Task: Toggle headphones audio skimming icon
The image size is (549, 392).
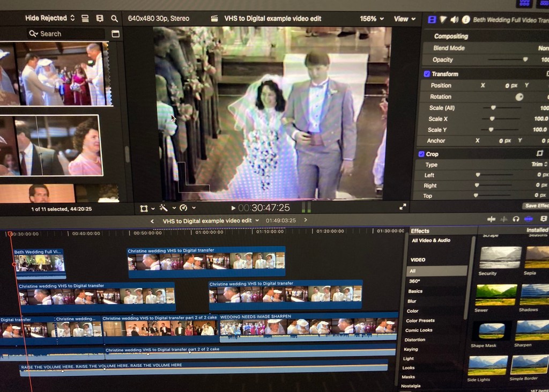Action: click(516, 219)
